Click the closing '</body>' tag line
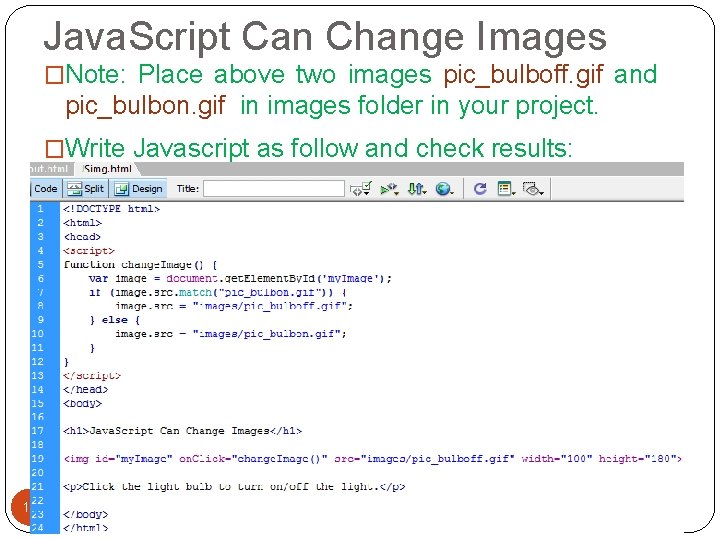This screenshot has width=720, height=540. pos(86,514)
